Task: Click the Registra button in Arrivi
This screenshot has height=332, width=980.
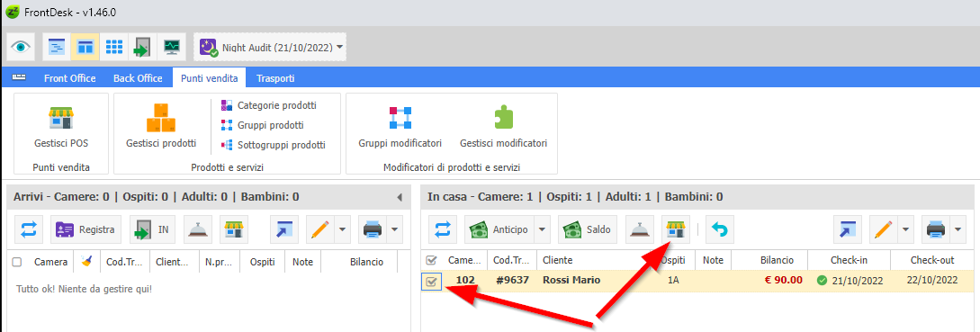Action: tap(86, 229)
